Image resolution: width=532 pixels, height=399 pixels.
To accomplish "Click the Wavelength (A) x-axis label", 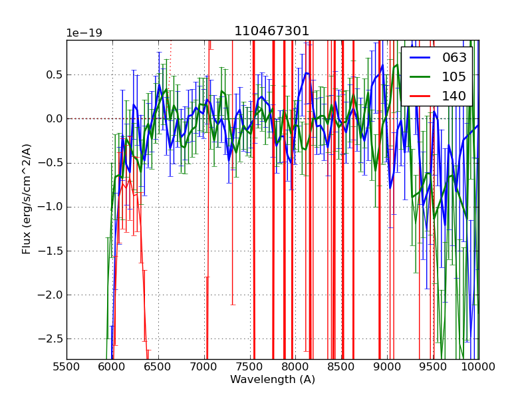I will point(273,380).
